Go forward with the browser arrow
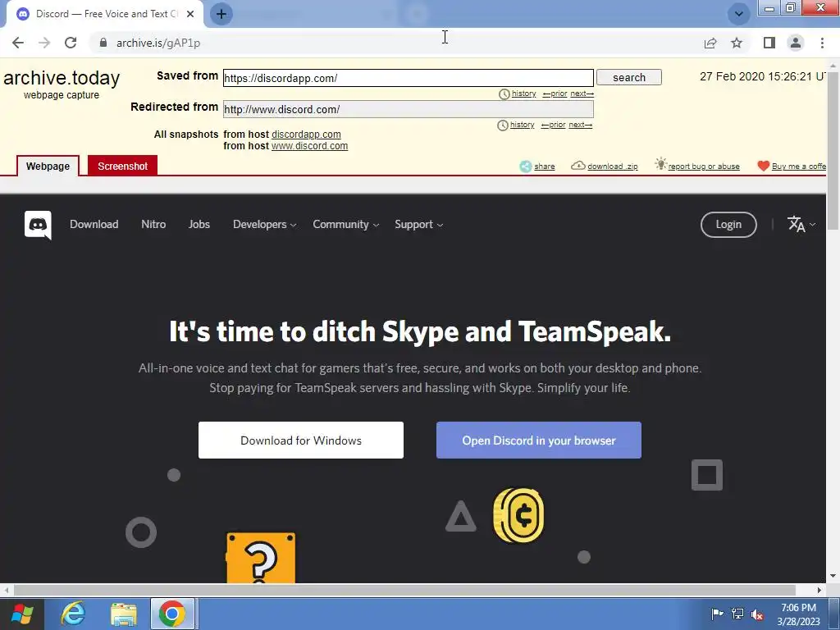This screenshot has width=840, height=630. [x=44, y=43]
